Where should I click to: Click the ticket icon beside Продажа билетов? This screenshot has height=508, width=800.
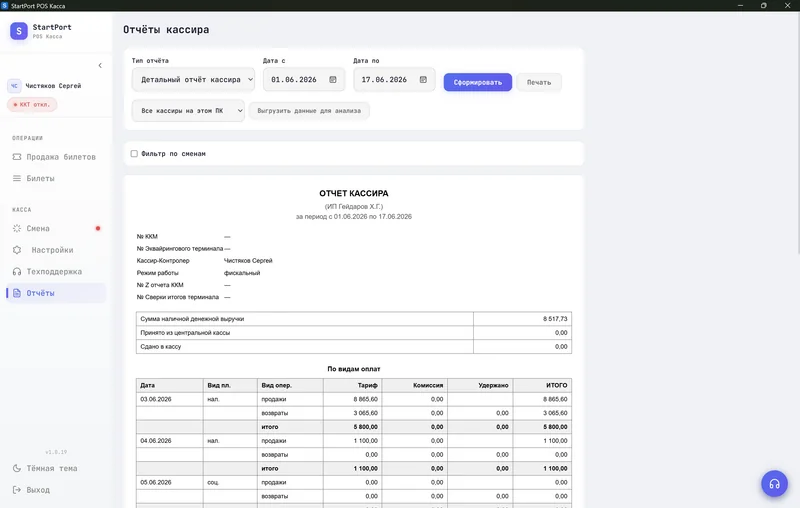17,157
